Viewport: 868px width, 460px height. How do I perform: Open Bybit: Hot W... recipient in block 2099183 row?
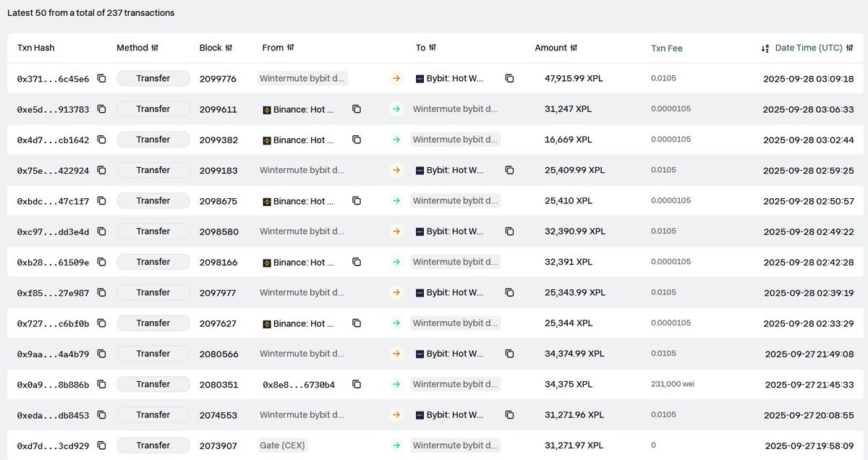[450, 170]
